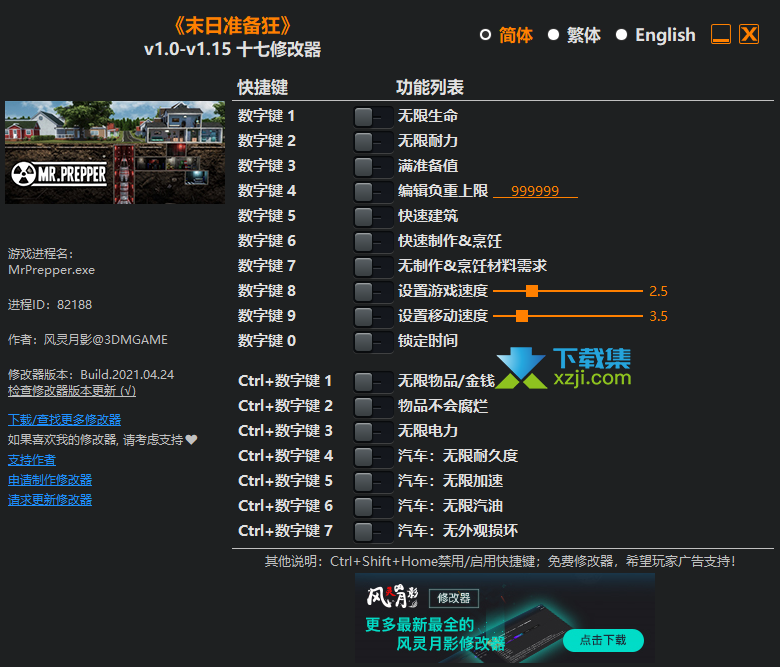Open 下载/查找更多修改器 link
The image size is (780, 667).
coord(65,420)
